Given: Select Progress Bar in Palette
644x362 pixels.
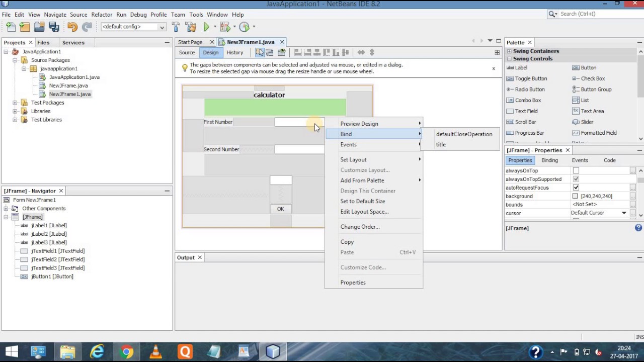Looking at the screenshot, I should tap(525, 133).
